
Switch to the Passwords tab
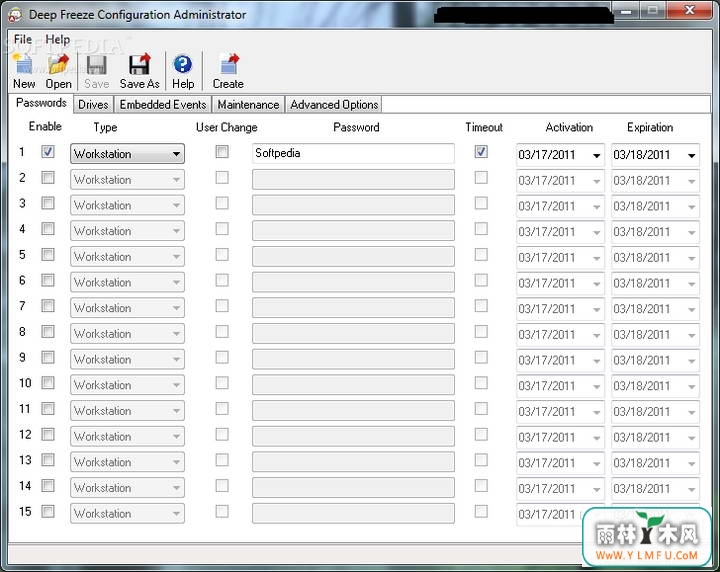[41, 103]
